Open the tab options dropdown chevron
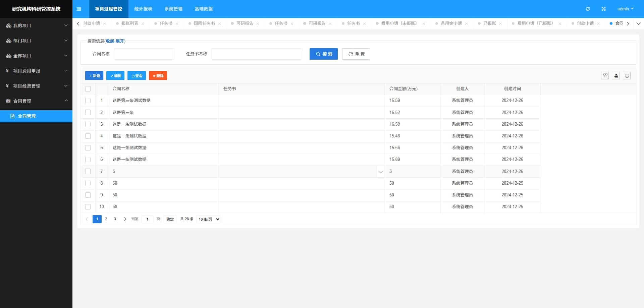This screenshot has height=308, width=644. tap(638, 24)
